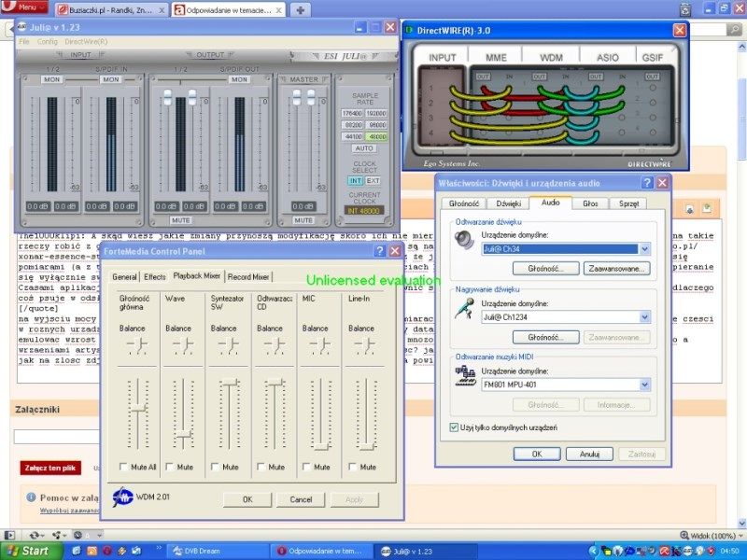Click the search magnifier icon in Opera's toolbar
The height and width of the screenshot is (560, 747).
(x=734, y=30)
